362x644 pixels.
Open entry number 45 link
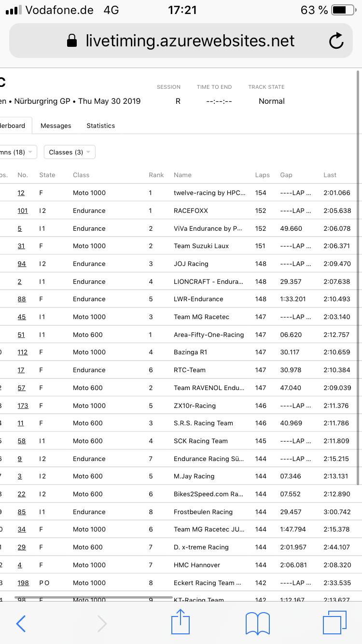(22, 317)
